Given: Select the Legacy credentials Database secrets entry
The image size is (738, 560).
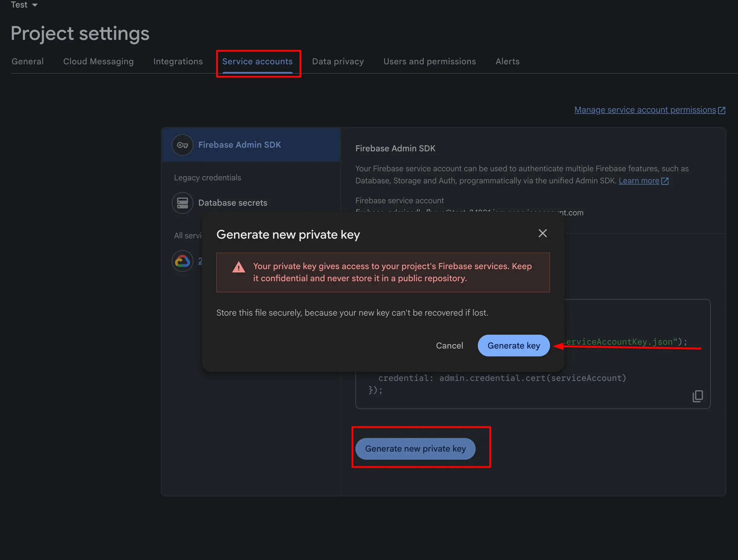Looking at the screenshot, I should 233,203.
